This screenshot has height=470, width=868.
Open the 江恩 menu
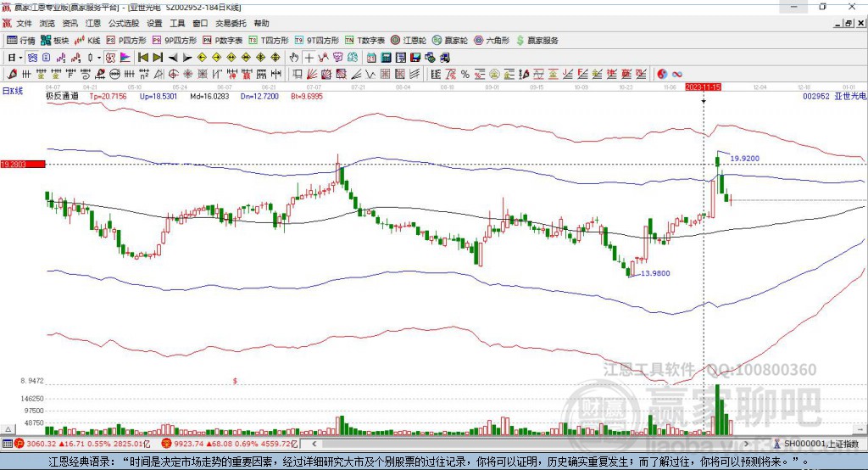(x=93, y=23)
